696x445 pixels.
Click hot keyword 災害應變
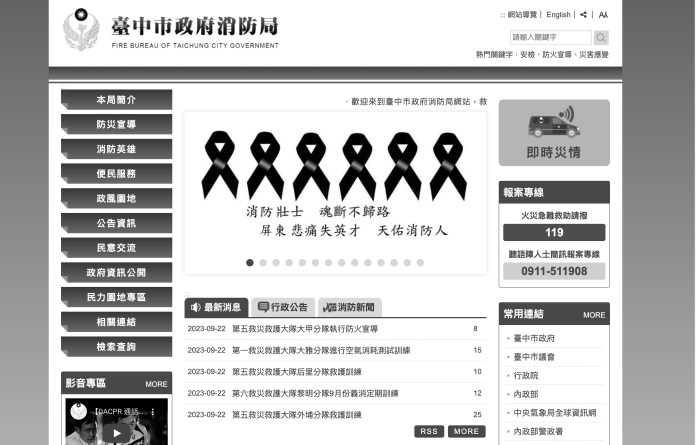(x=594, y=55)
